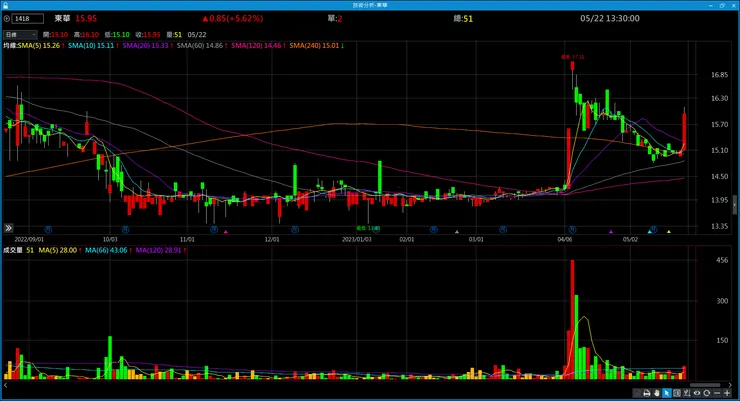Image resolution: width=740 pixels, height=401 pixels.
Task: Click the 16.85 price axis label
Action: (719, 75)
